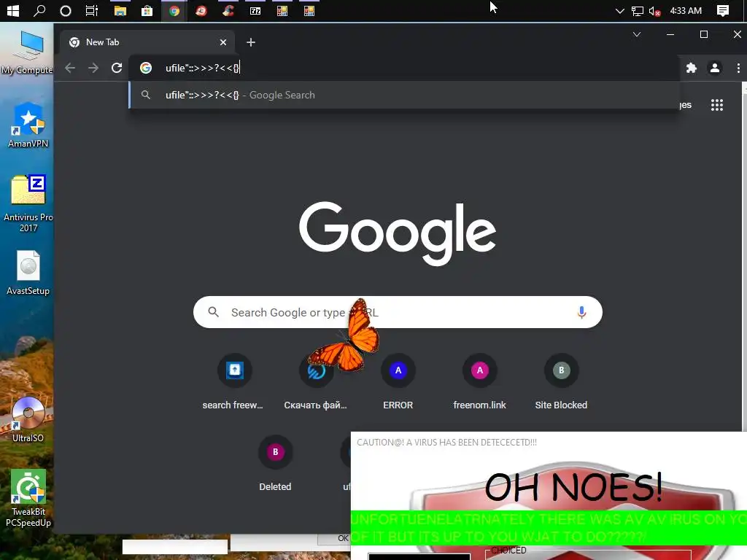This screenshot has width=747, height=560.
Task: Open the Site Blocked shortcut
Action: coord(561,382)
